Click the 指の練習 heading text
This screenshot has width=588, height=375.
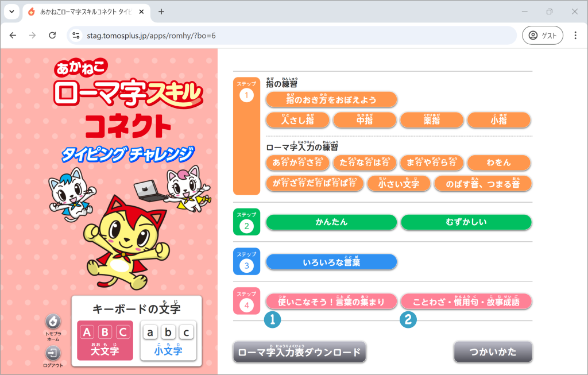click(281, 83)
